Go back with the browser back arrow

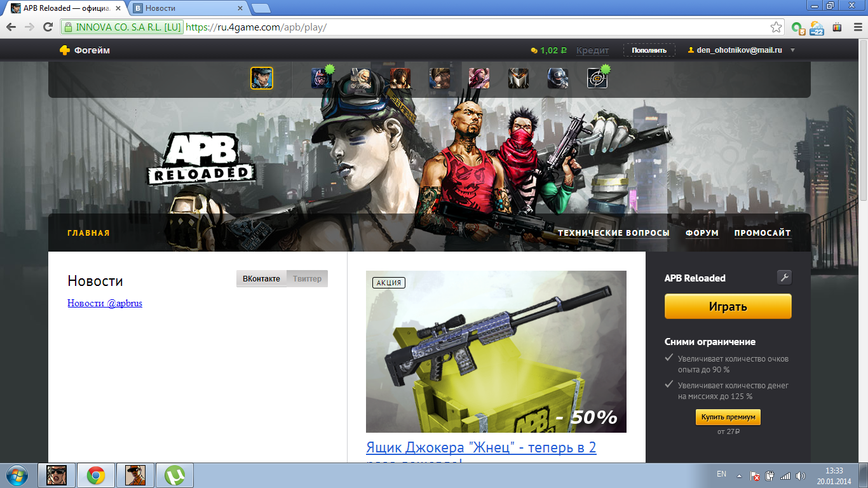[11, 27]
